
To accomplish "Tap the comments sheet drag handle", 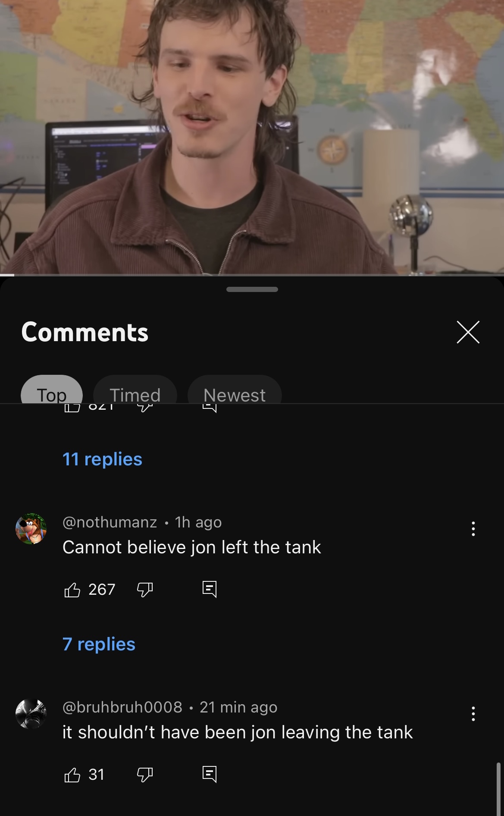I will point(252,289).
